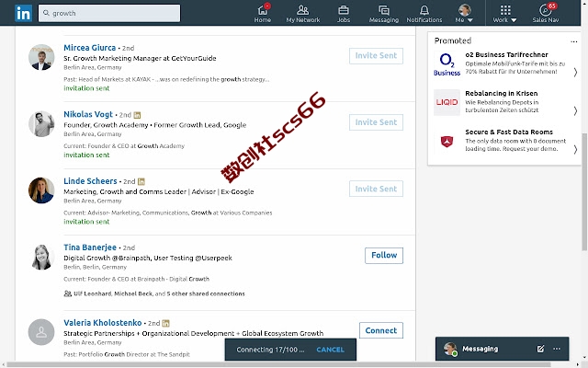
Task: Follow Tina Banerjee
Action: (x=384, y=256)
